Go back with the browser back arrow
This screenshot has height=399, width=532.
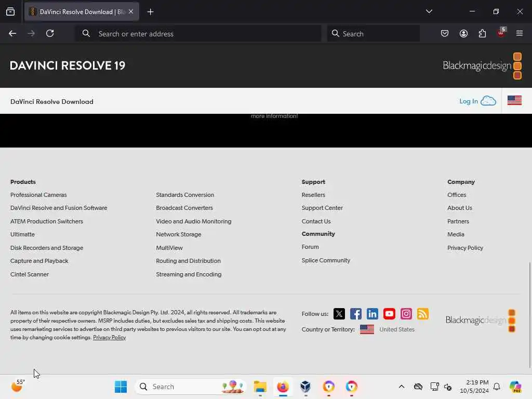[x=12, y=33]
